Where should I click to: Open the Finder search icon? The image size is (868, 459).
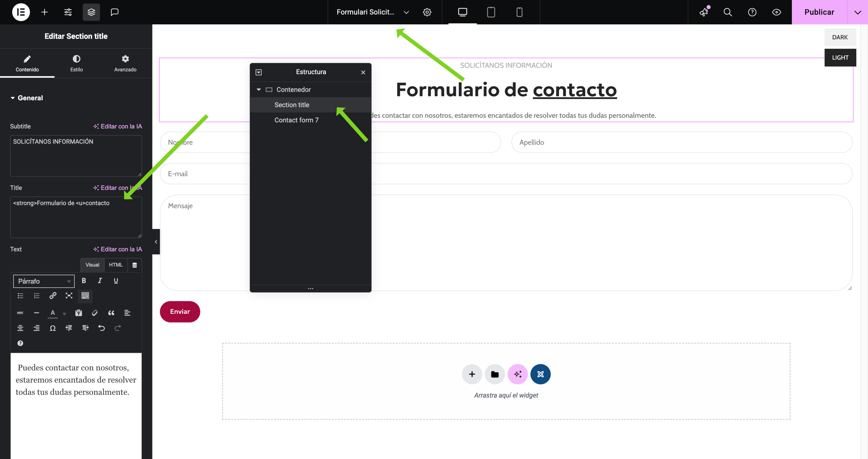(x=728, y=12)
